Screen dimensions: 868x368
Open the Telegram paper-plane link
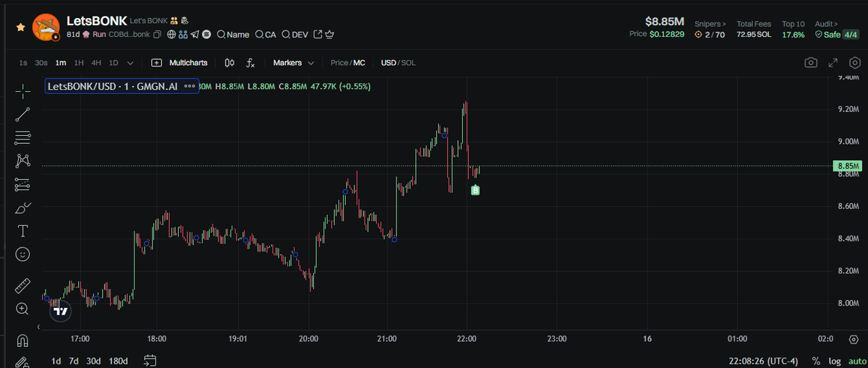pos(195,34)
